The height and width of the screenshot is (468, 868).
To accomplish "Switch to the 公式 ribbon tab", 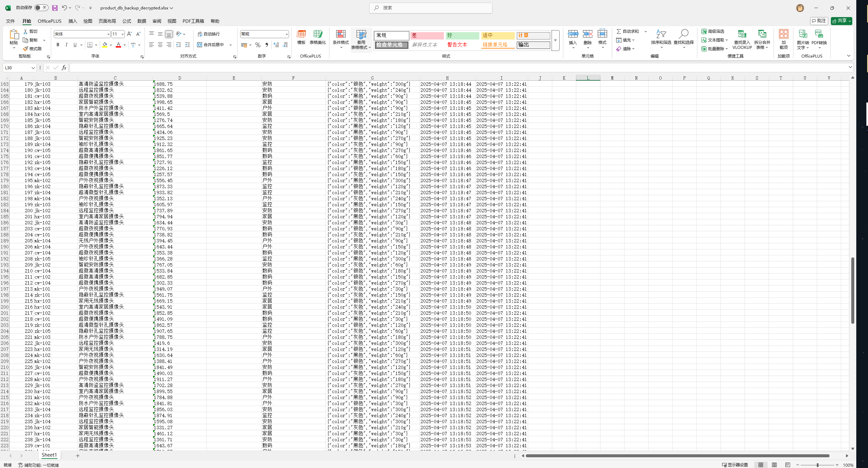I will (127, 21).
